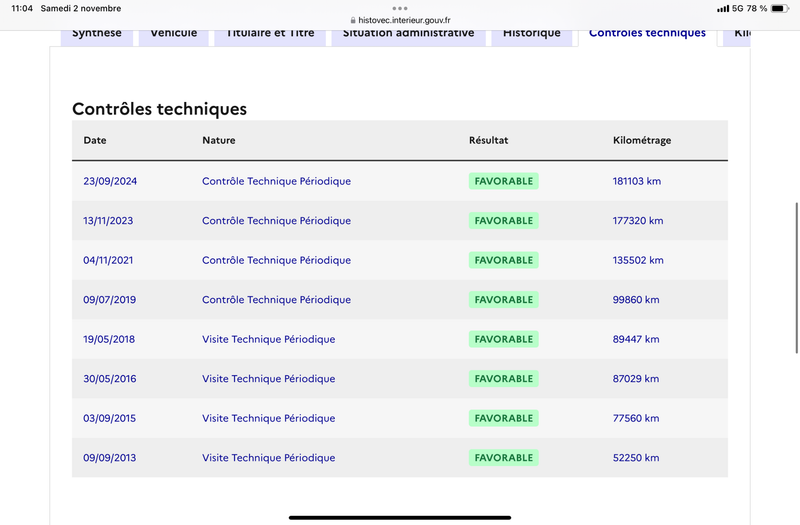Click the FAVORABLE badge for 23/09/2024
This screenshot has width=800, height=525.
[x=504, y=181]
